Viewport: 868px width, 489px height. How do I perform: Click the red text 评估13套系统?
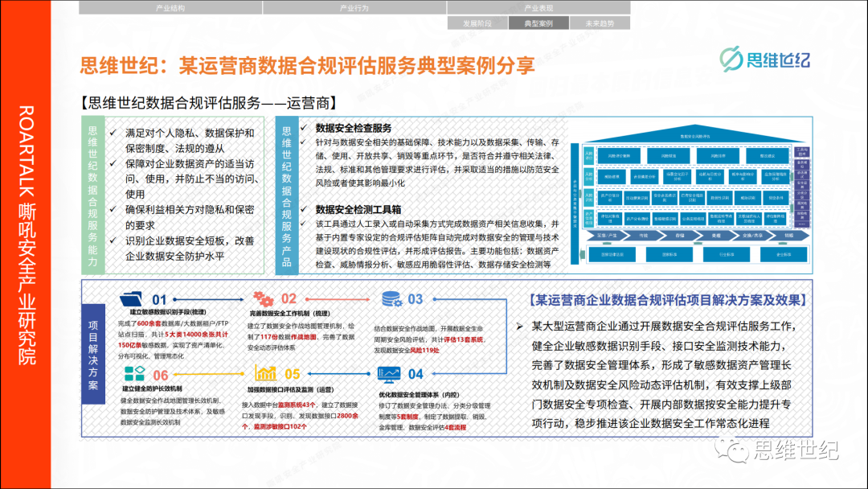pos(464,339)
